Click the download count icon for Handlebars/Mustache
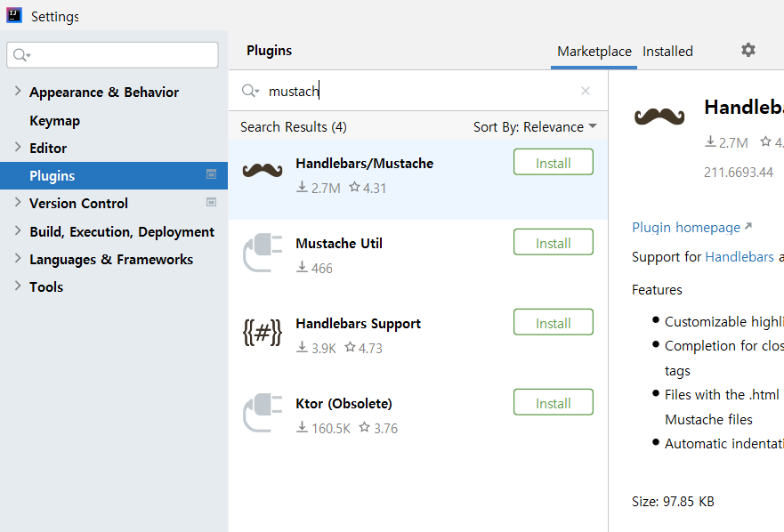Image resolution: width=784 pixels, height=532 pixels. click(302, 187)
